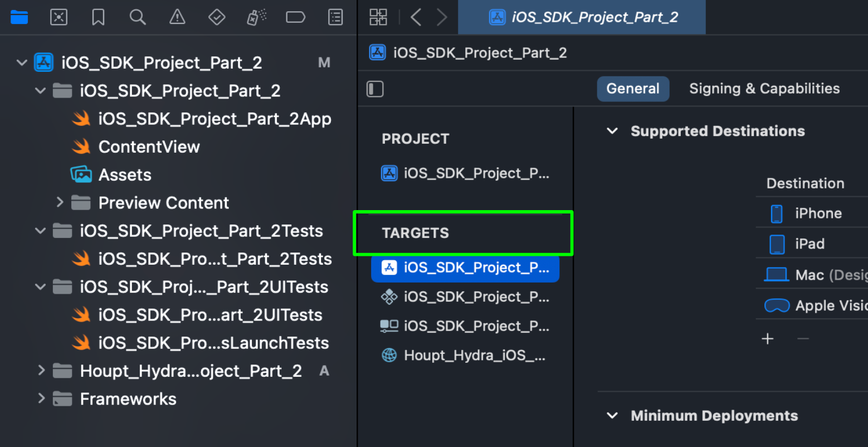Select the UI tests target
Image resolution: width=868 pixels, height=447 pixels.
click(465, 326)
